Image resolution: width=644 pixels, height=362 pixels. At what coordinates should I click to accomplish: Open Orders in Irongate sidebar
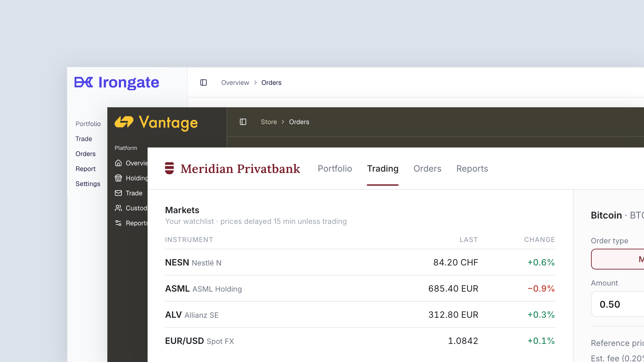click(x=86, y=154)
